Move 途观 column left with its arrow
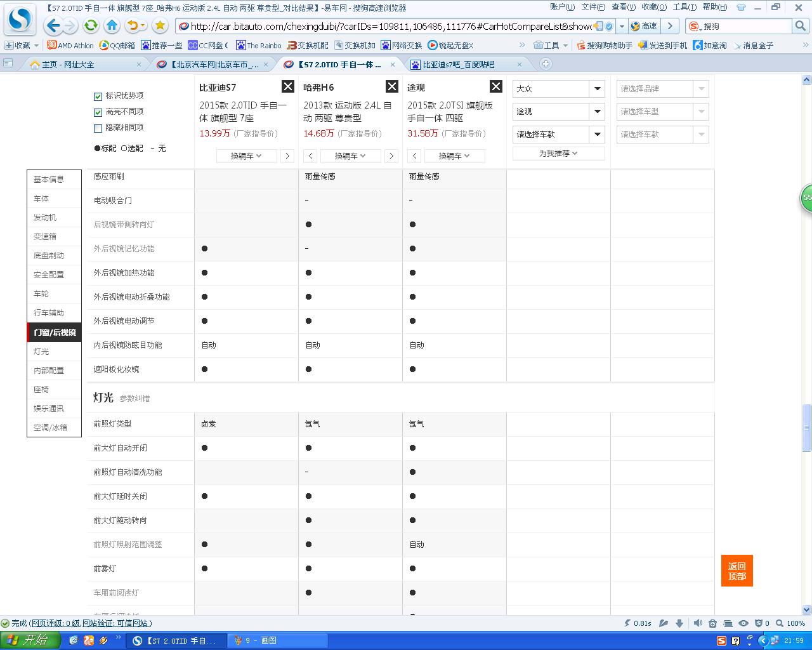 click(x=414, y=156)
